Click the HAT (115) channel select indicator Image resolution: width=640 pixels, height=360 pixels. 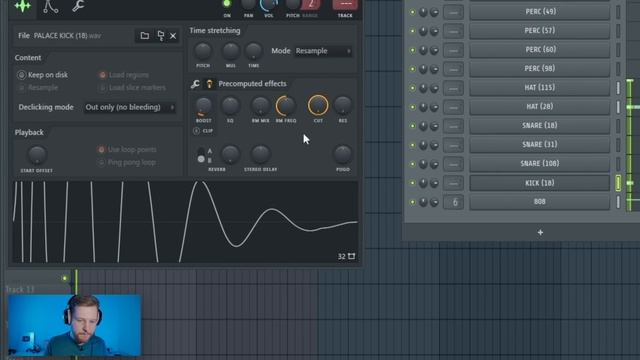618,88
